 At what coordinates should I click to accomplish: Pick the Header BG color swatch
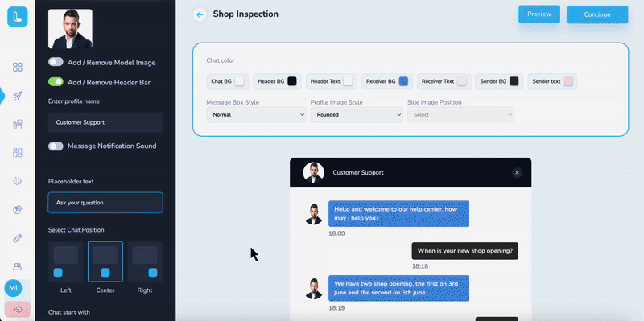[x=292, y=81]
